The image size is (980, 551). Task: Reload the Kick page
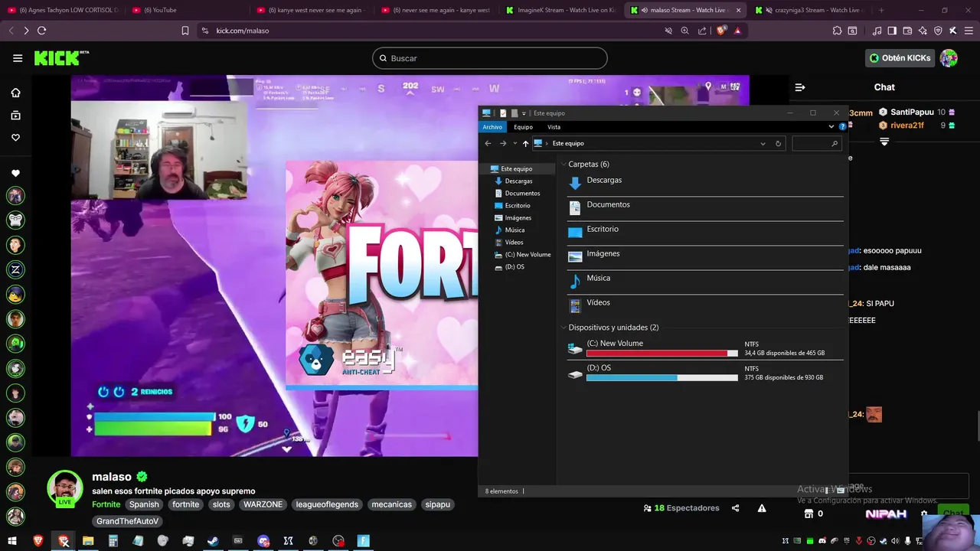(41, 31)
